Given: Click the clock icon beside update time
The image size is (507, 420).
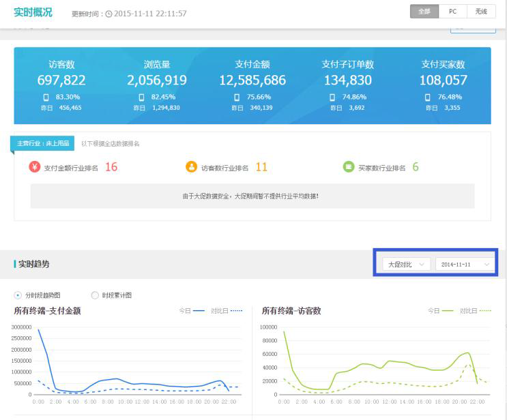Looking at the screenshot, I should point(109,14).
